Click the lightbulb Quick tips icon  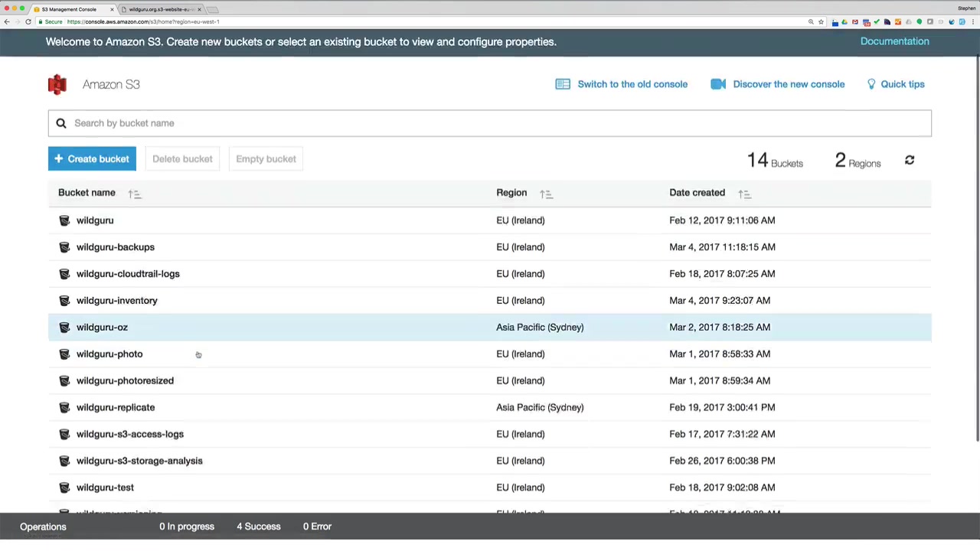point(871,84)
